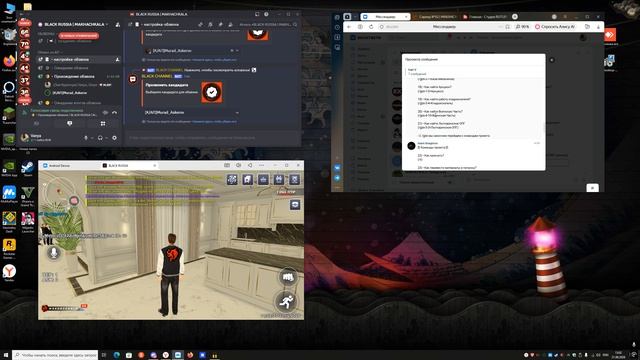Reload page in Yandex browser
Viewport: 640px width, 360px height.
(371, 27)
